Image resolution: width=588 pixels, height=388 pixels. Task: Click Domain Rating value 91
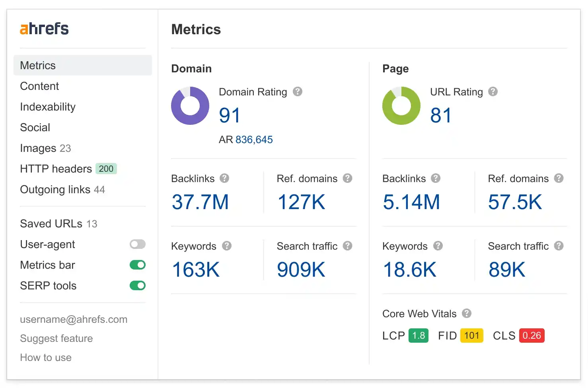[x=230, y=115]
